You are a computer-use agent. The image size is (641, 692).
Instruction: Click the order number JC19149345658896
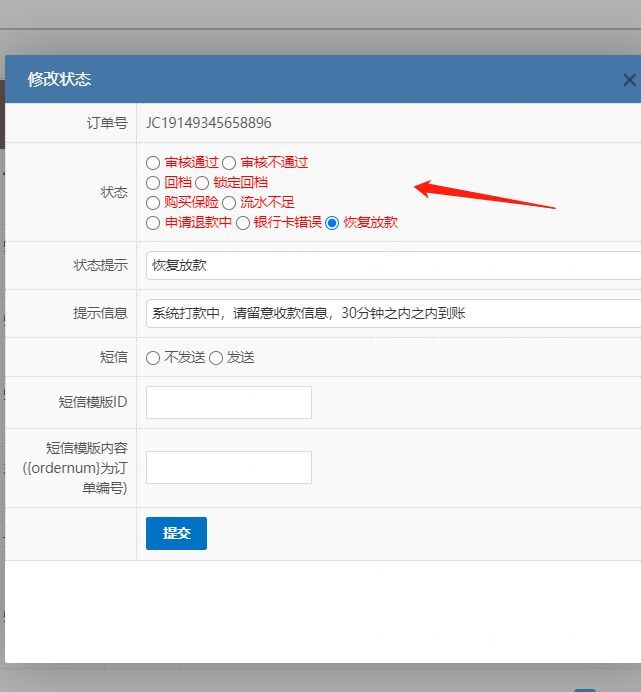pos(208,123)
